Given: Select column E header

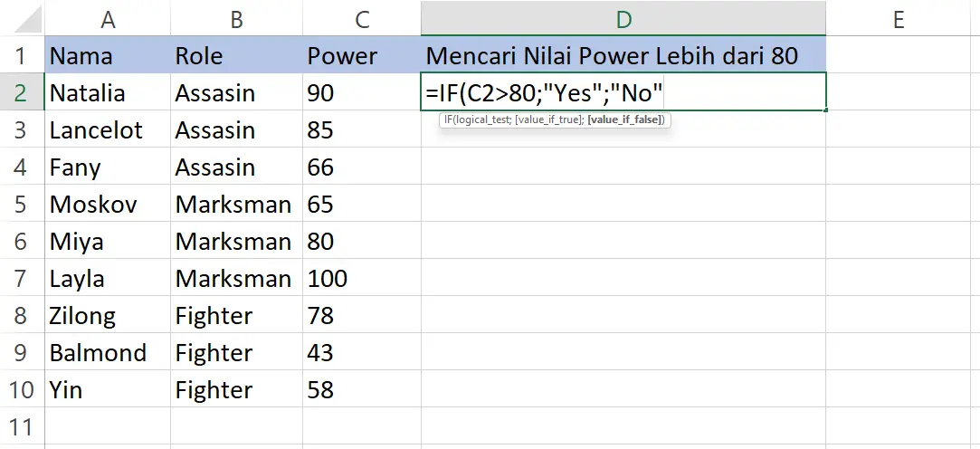Looking at the screenshot, I should click(x=899, y=19).
